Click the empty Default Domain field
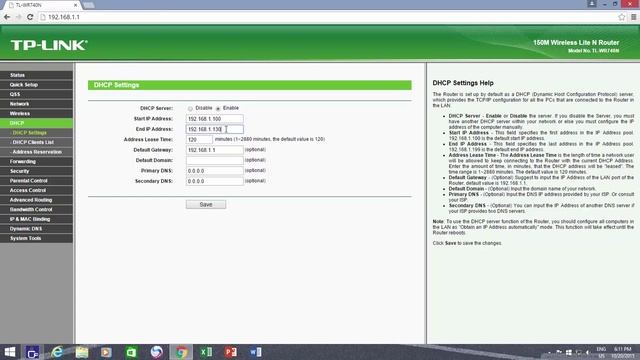640x360 pixels. click(x=215, y=160)
